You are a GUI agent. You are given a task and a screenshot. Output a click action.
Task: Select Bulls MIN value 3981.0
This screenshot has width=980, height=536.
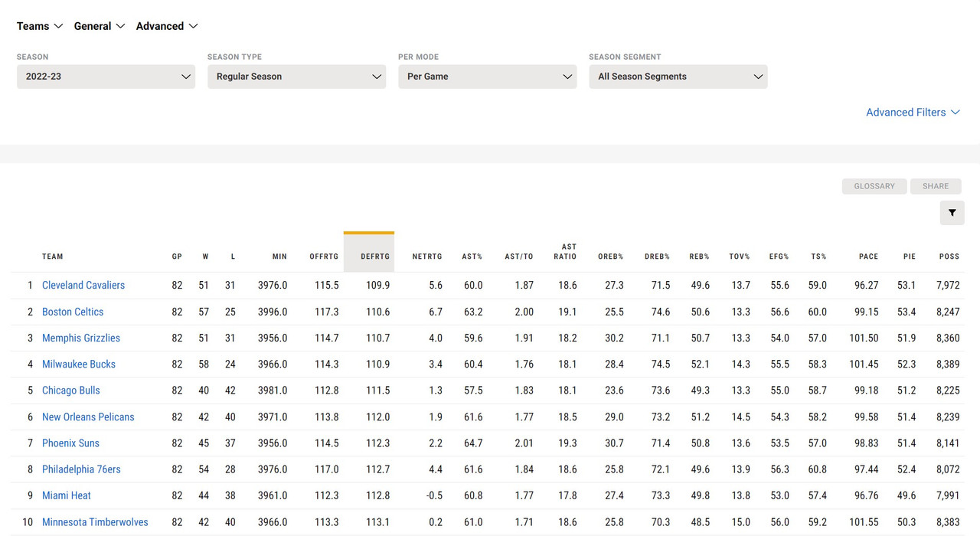point(273,390)
